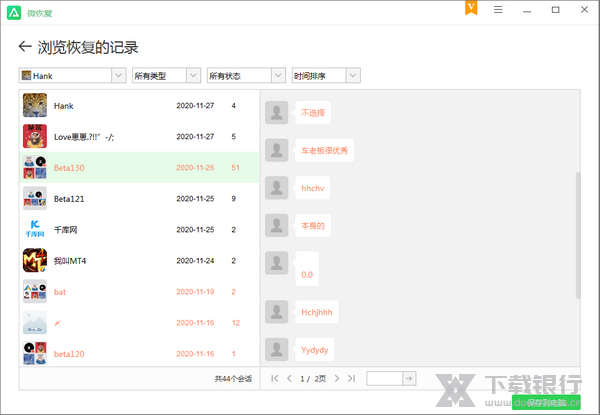Click sender avatar next to 0.0

[277, 263]
